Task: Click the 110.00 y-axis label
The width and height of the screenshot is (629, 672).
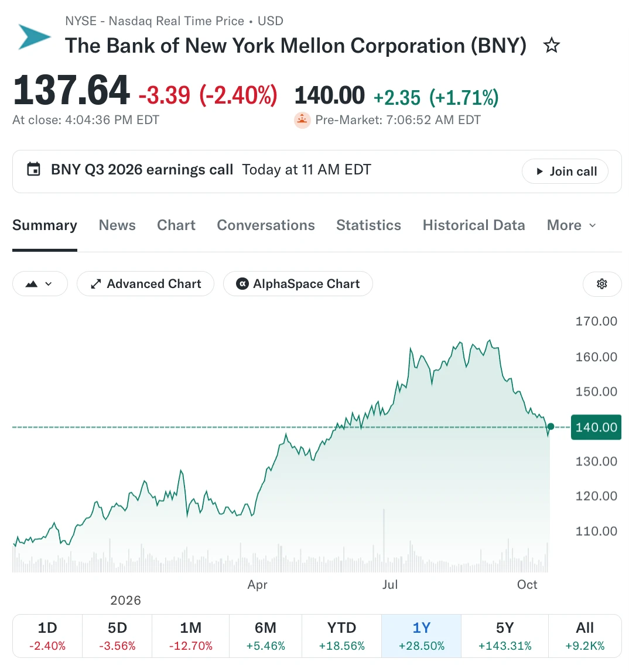Action: tap(596, 531)
